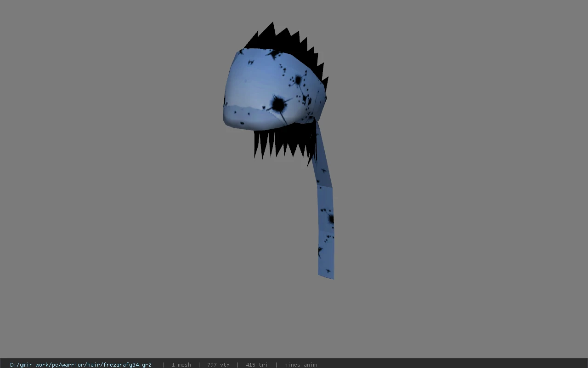Click the file path frezarafy34.gr2 in status bar
The image size is (588, 368).
[81, 365]
